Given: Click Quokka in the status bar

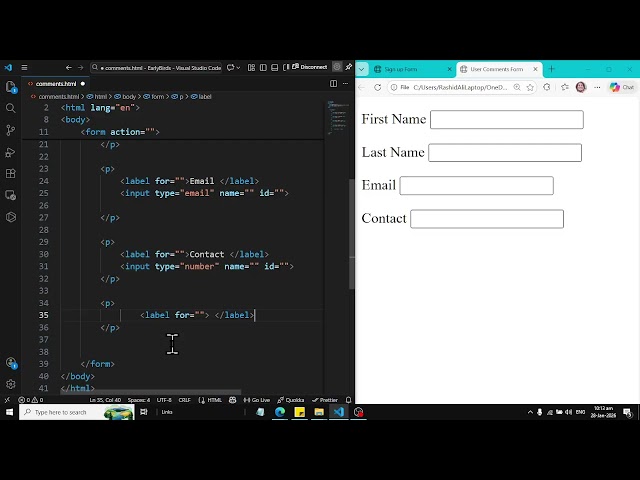Looking at the screenshot, I should coord(291,400).
